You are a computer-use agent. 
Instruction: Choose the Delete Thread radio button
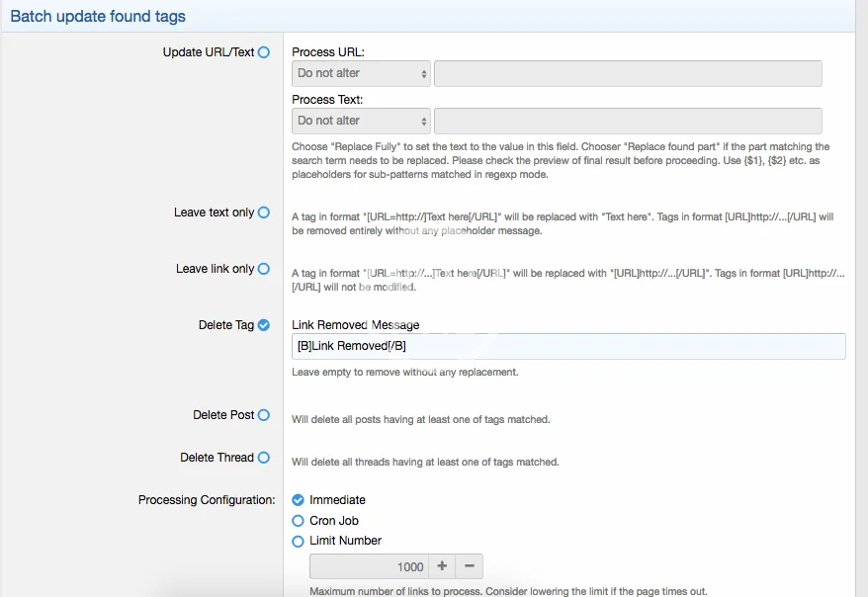(x=264, y=458)
